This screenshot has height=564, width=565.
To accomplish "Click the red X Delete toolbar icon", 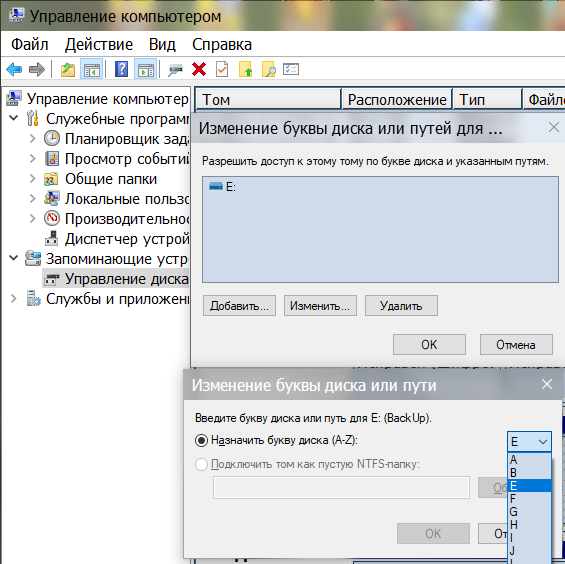I will (x=199, y=69).
